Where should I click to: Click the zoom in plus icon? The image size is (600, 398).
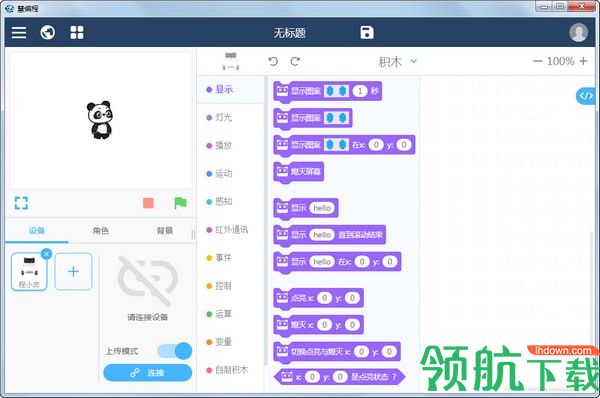[x=583, y=61]
